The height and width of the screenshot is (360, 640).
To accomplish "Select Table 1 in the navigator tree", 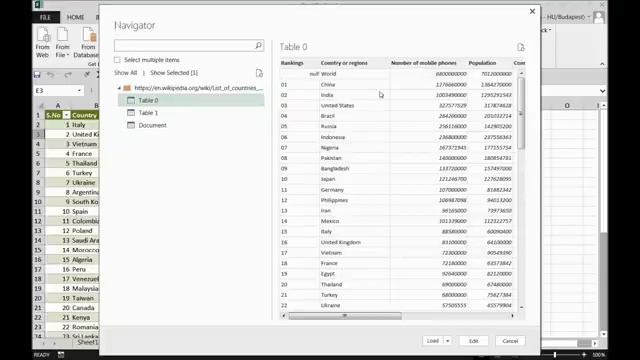I will (x=191, y=113).
